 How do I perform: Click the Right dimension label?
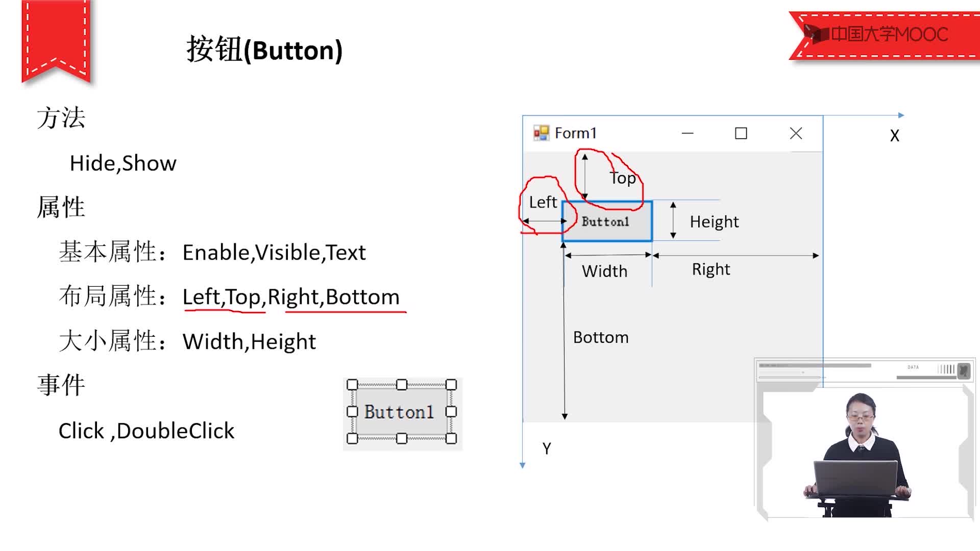[711, 269]
